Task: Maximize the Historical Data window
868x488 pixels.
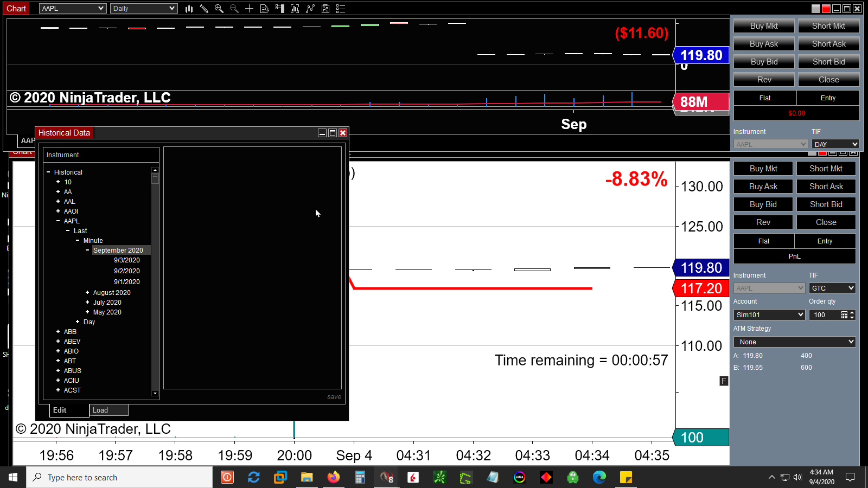Action: (x=333, y=133)
